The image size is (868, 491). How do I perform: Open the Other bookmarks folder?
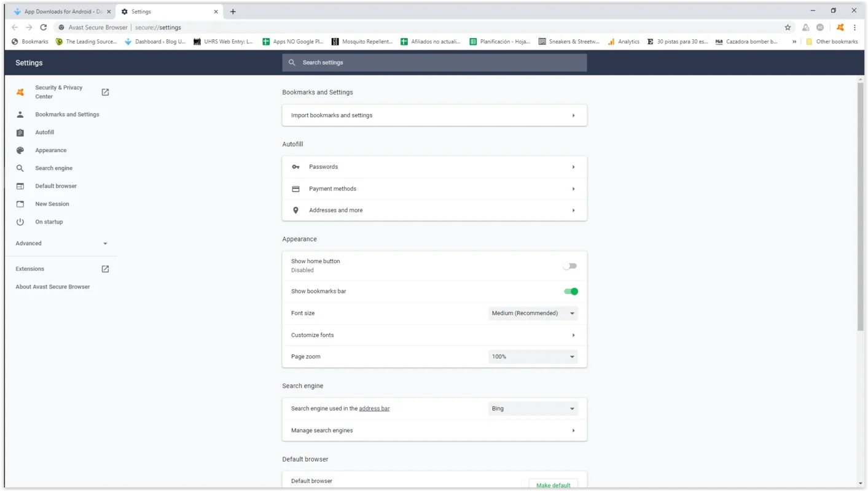(x=832, y=41)
